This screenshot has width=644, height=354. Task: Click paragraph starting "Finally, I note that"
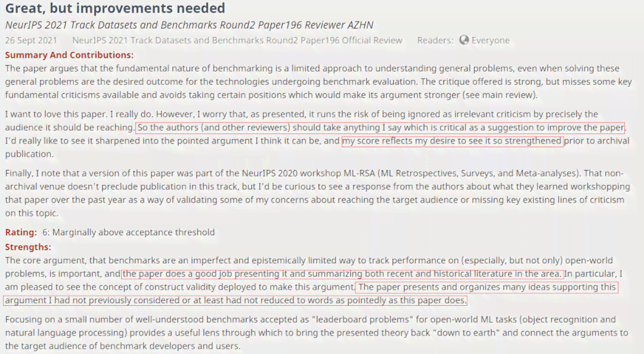(x=317, y=193)
